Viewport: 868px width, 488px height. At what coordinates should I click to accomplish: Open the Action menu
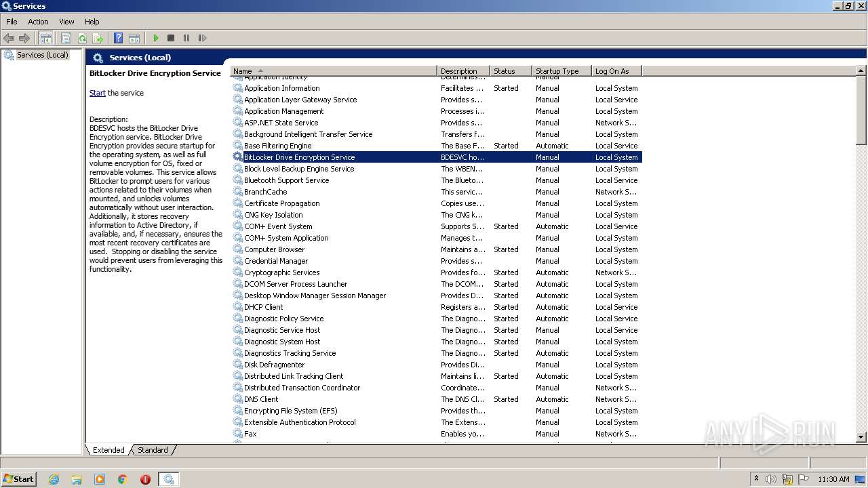pyautogui.click(x=38, y=22)
